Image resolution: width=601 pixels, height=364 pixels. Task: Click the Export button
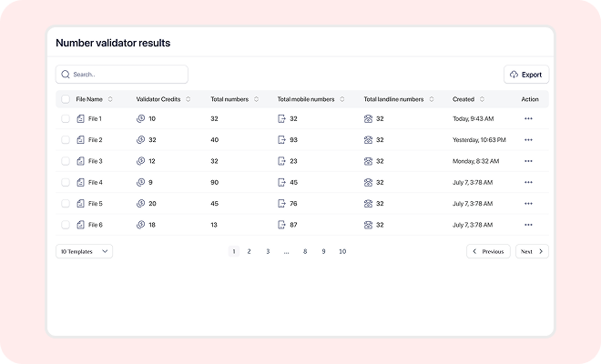(526, 75)
